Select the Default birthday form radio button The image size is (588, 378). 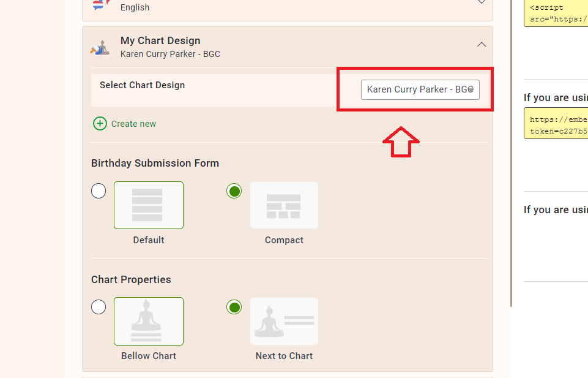[99, 191]
